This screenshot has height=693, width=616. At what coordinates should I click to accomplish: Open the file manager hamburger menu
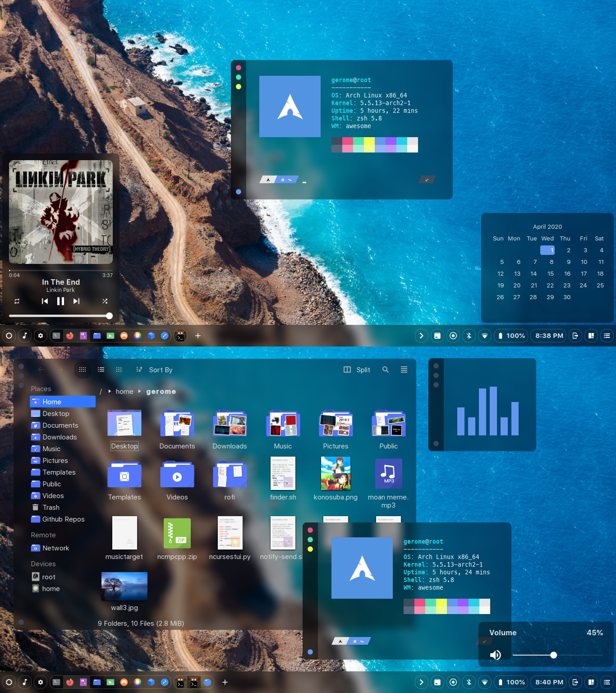click(x=404, y=370)
